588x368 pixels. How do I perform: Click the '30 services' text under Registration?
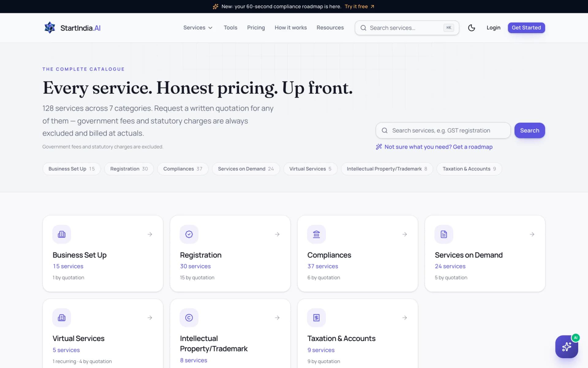click(195, 266)
